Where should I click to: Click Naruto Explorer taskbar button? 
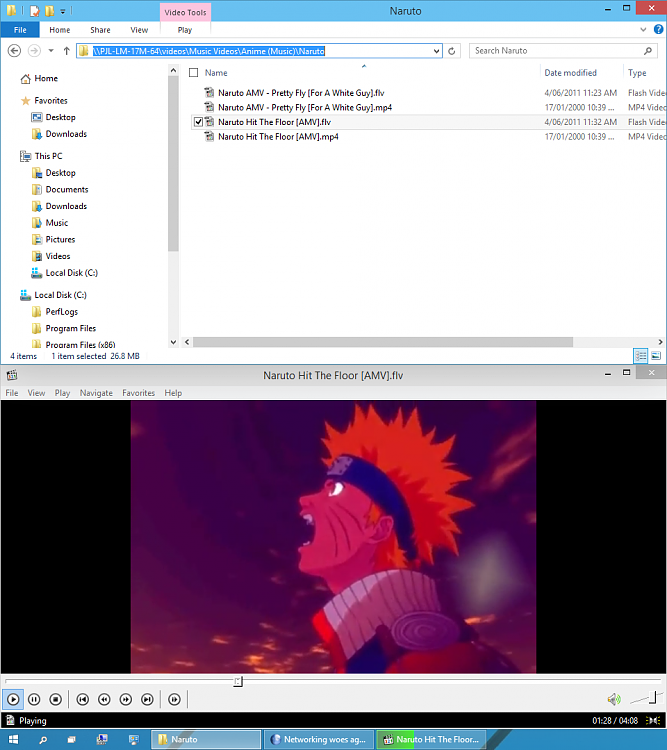click(206, 739)
